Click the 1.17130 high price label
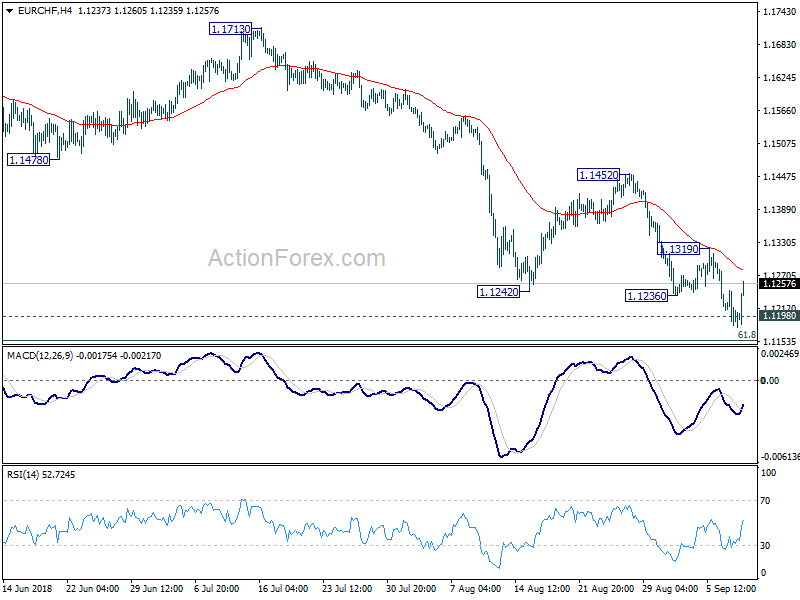Image resolution: width=800 pixels, height=600 pixels. click(x=231, y=29)
